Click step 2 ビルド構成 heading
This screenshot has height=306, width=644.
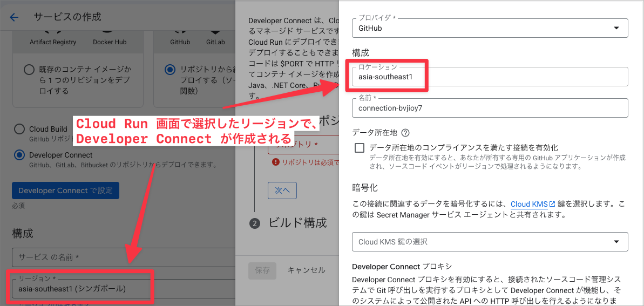(298, 223)
